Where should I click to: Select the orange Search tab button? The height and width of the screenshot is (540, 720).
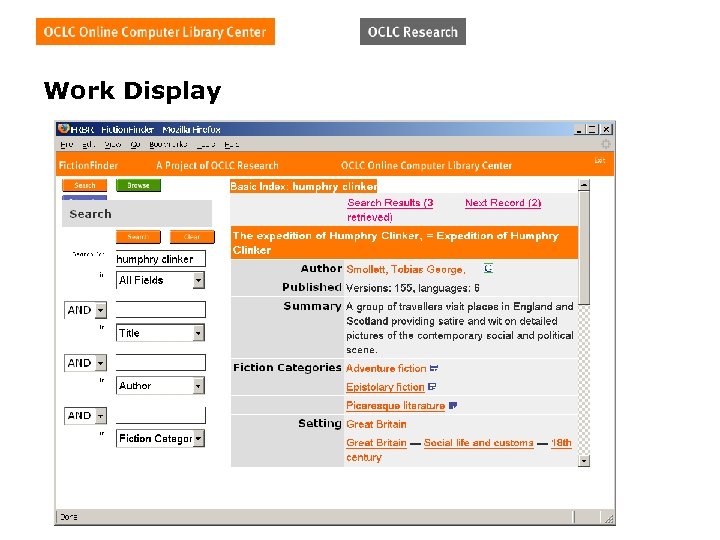[84, 186]
